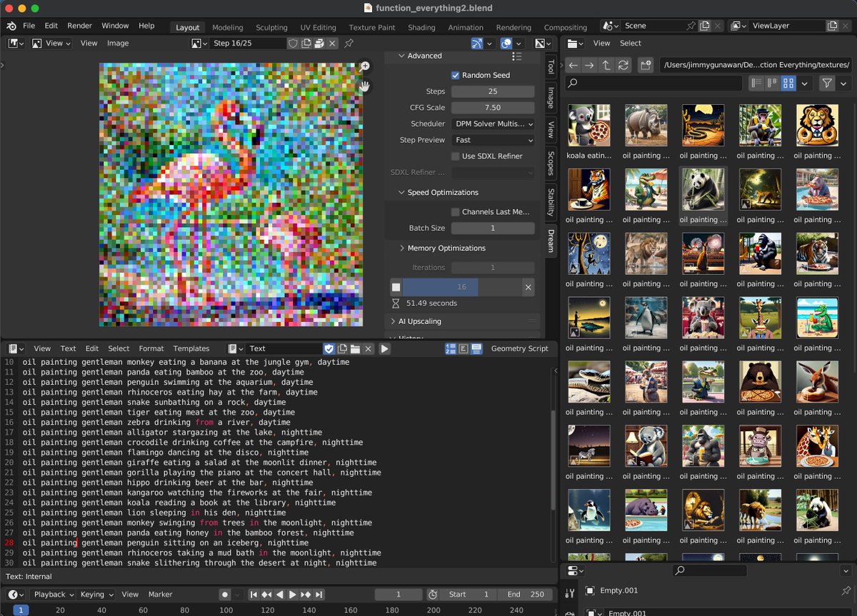The width and height of the screenshot is (857, 616).
Task: Jump to the timeline end frame
Action: [319, 595]
